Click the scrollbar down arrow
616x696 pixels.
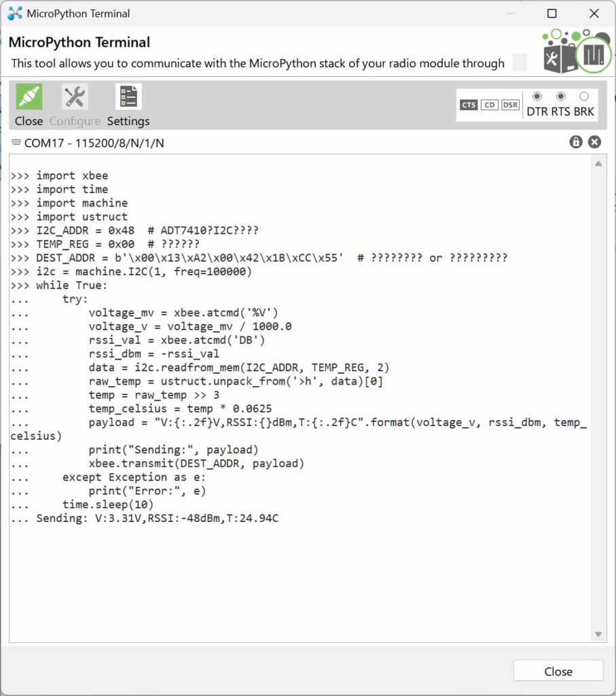[598, 634]
